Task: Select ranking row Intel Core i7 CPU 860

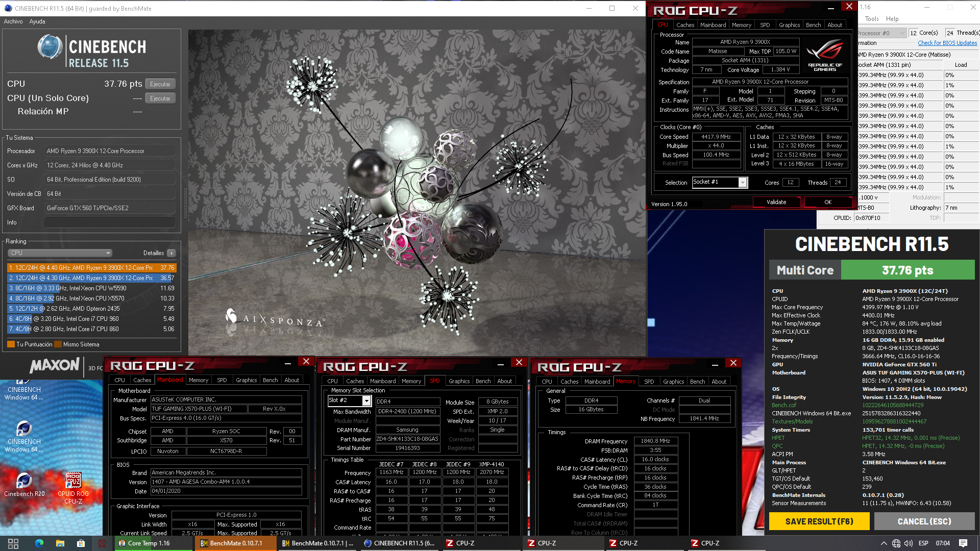Action: click(91, 329)
